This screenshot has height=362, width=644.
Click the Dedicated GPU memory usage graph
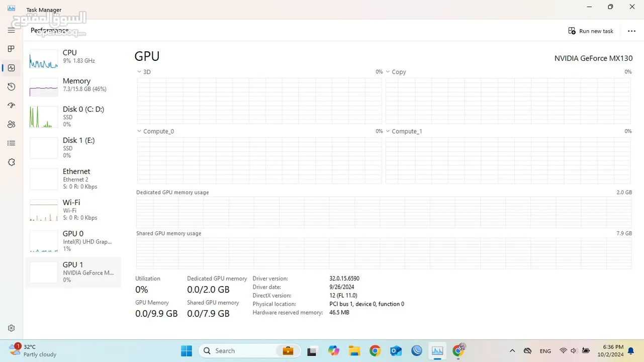(x=384, y=213)
